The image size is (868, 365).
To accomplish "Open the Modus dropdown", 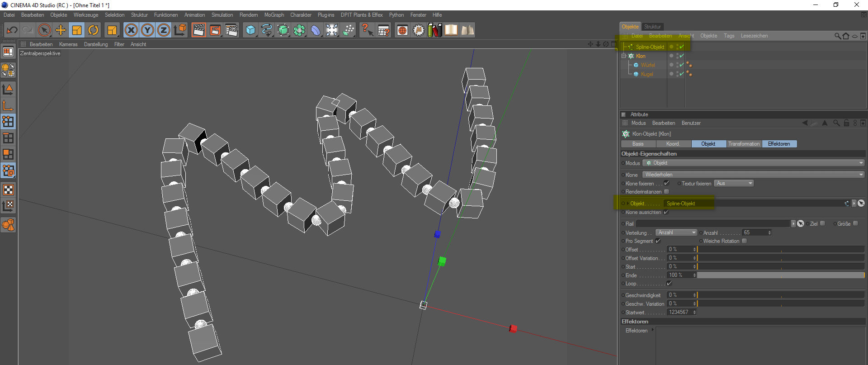I will 754,163.
